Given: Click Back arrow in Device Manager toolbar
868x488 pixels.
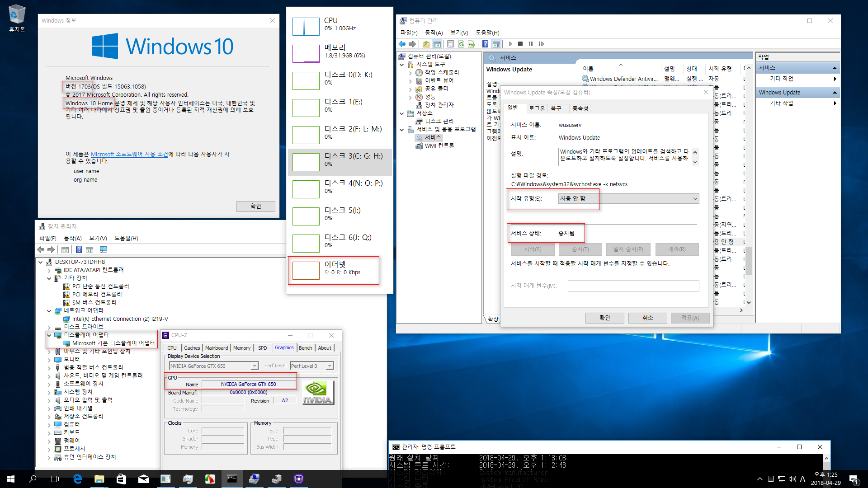Looking at the screenshot, I should [41, 249].
